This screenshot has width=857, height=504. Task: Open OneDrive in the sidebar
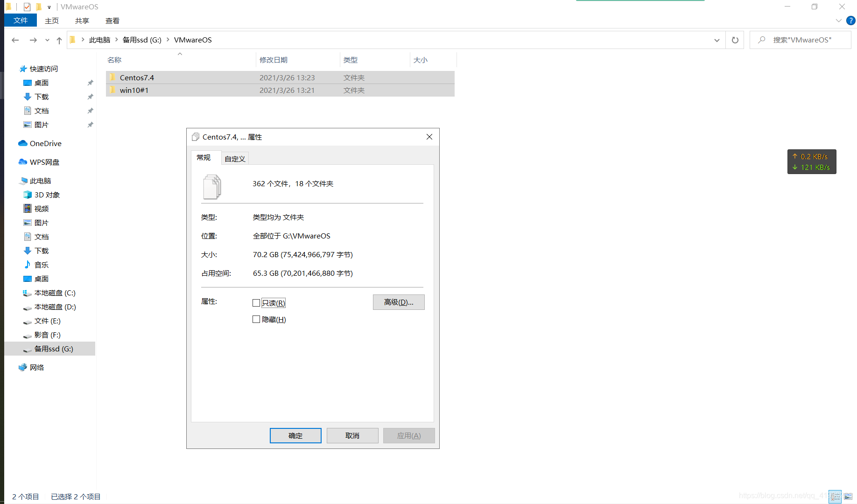[x=46, y=143]
